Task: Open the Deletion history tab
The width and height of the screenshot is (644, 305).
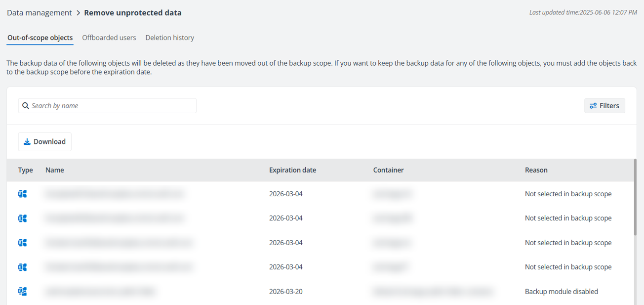Action: [169, 38]
